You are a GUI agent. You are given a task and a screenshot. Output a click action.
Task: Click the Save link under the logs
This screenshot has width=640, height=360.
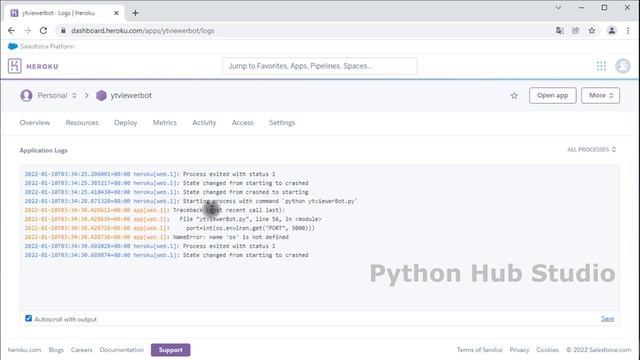(x=607, y=318)
